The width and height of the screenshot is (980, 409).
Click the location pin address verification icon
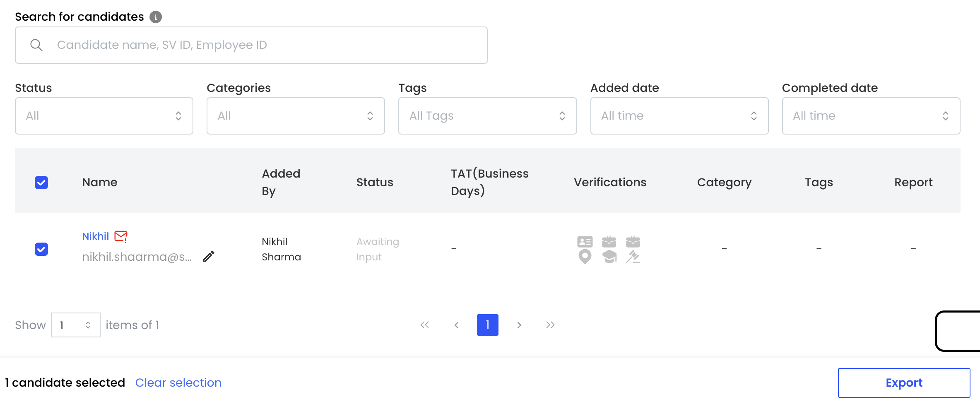coord(585,257)
